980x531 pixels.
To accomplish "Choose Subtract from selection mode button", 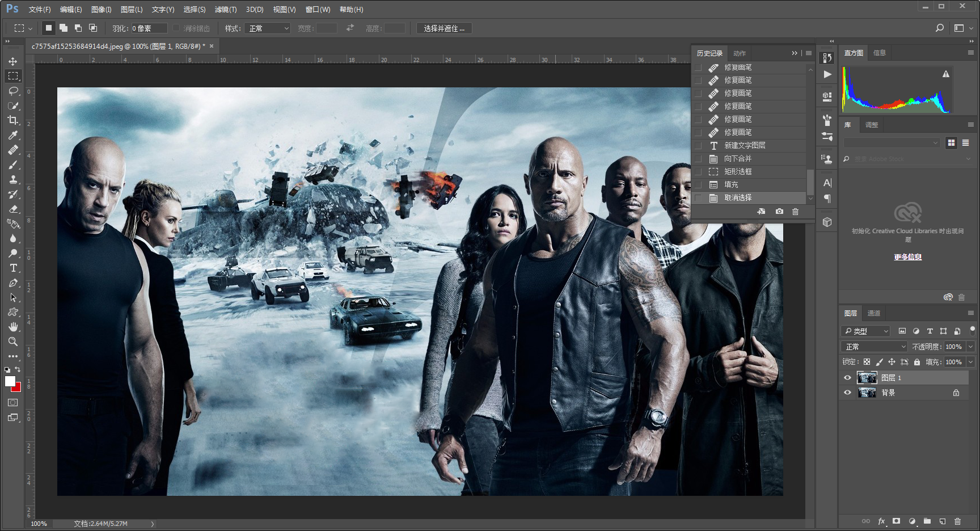I will click(78, 28).
